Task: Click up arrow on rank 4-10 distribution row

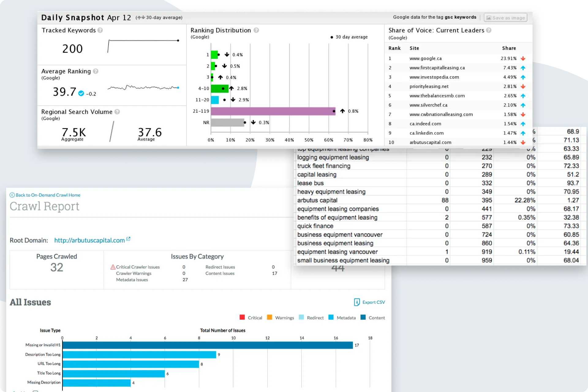Action: 232,88
